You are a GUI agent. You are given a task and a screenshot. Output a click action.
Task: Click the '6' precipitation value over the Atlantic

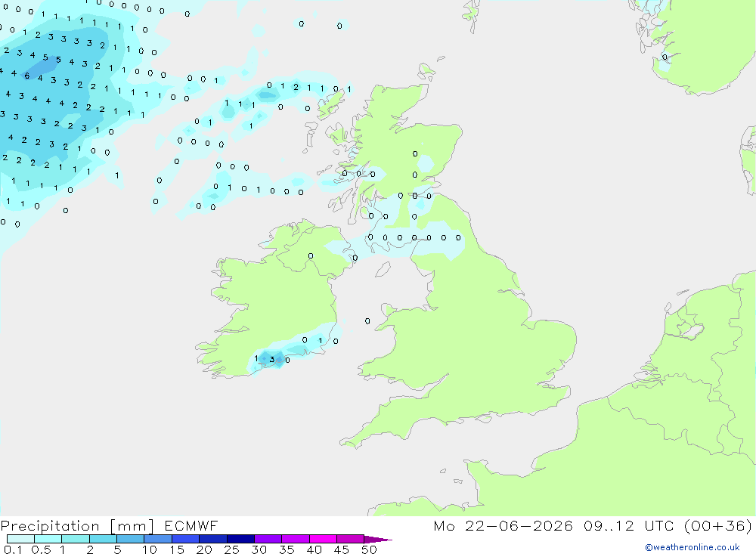point(27,76)
